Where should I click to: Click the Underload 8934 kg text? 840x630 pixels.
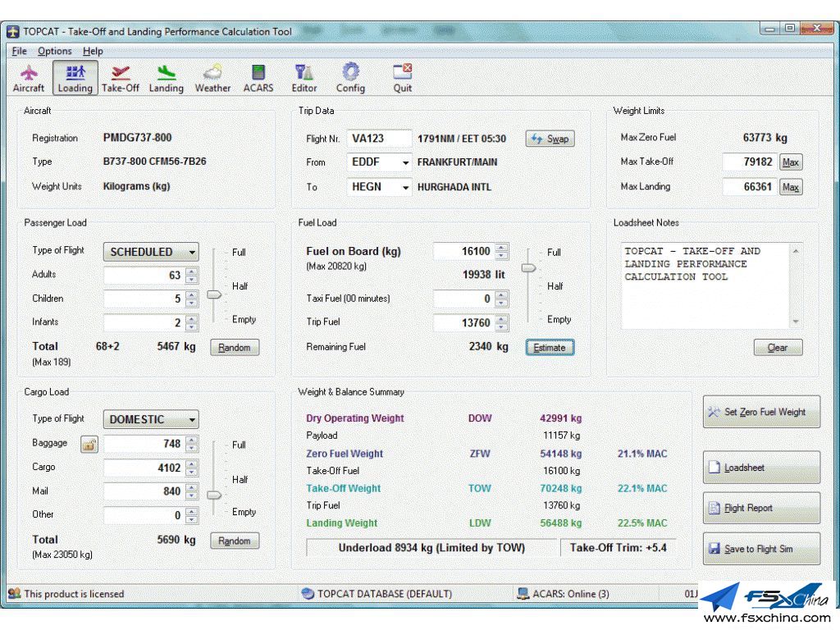[x=431, y=547]
